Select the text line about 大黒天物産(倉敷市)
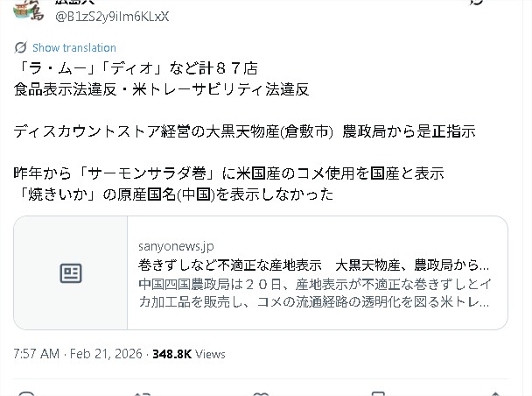This screenshot has height=396, width=532. 244,131
